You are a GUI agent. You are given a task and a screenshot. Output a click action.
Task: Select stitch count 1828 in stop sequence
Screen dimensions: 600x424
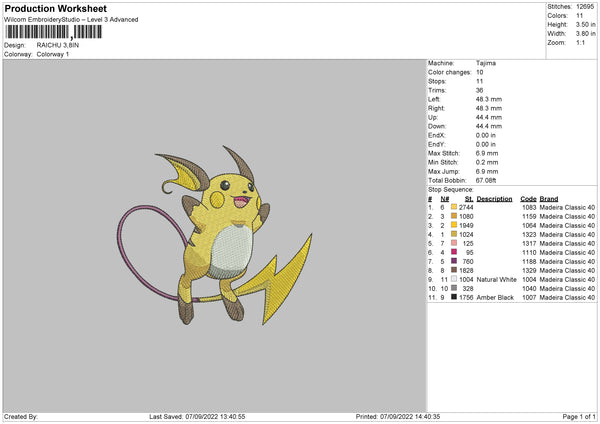466,271
